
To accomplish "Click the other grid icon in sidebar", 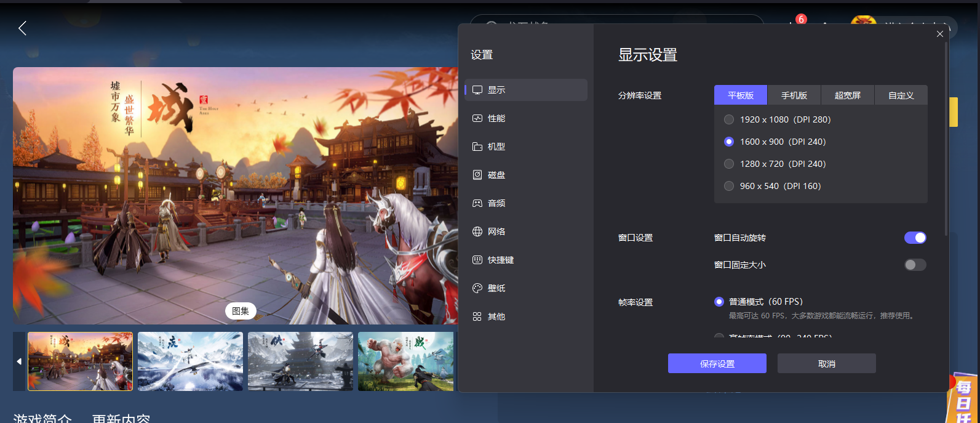I will click(477, 316).
